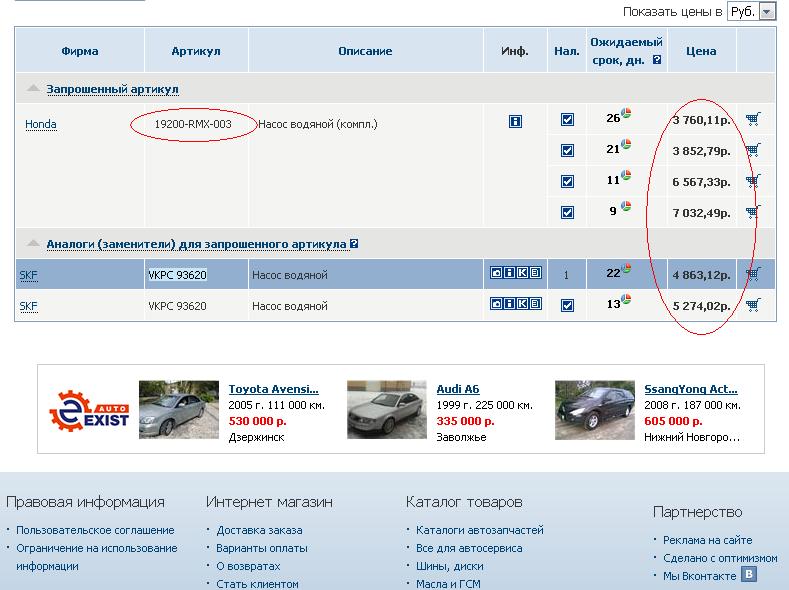The image size is (789, 590).
Task: Show delivery statistics pie icon beside 21 days
Action: (626, 144)
